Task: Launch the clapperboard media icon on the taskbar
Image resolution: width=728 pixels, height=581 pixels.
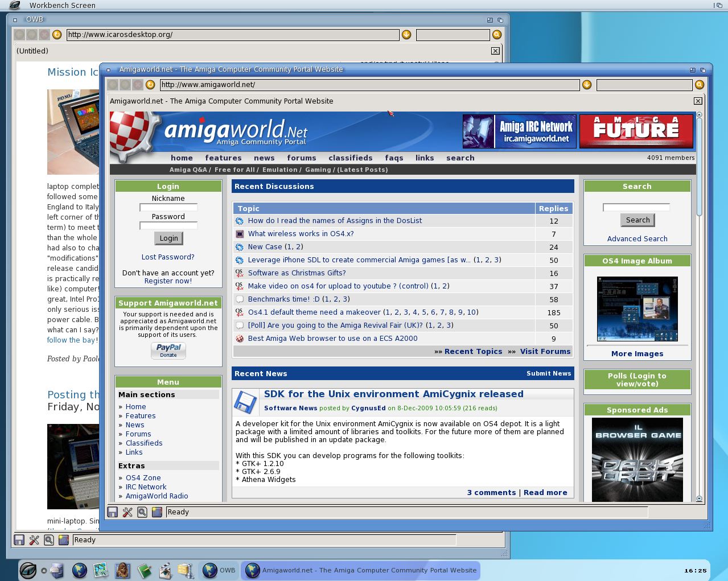Action: click(165, 570)
